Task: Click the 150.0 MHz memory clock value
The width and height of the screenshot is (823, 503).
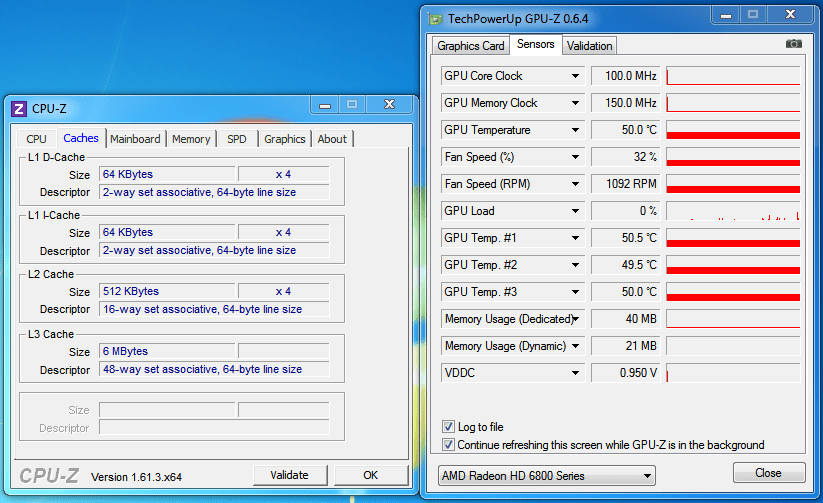Action: point(625,103)
